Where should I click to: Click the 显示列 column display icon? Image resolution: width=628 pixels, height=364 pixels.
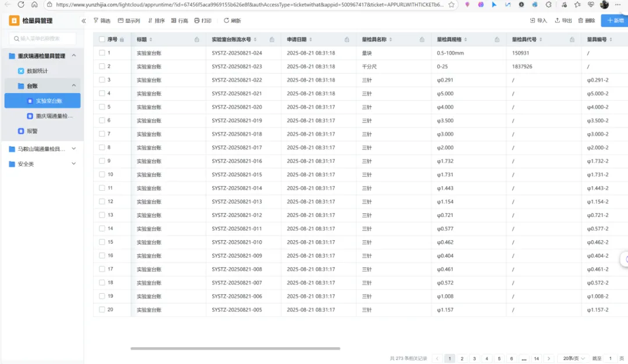click(121, 20)
